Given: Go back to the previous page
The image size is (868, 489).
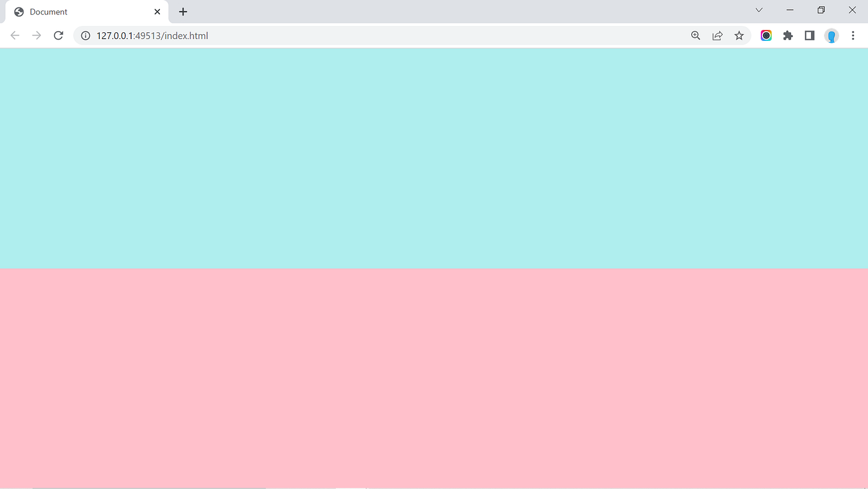Looking at the screenshot, I should tap(15, 35).
